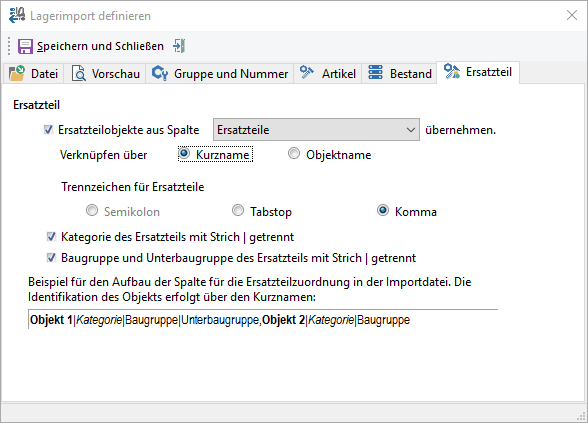
Task: Click the tools icon of the Artikel tab
Action: 307,72
